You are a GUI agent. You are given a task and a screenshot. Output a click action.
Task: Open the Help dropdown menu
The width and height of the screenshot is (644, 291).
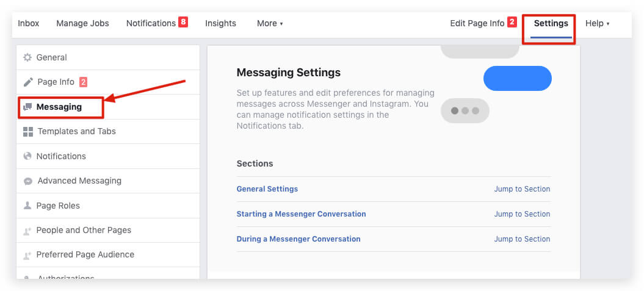[597, 23]
